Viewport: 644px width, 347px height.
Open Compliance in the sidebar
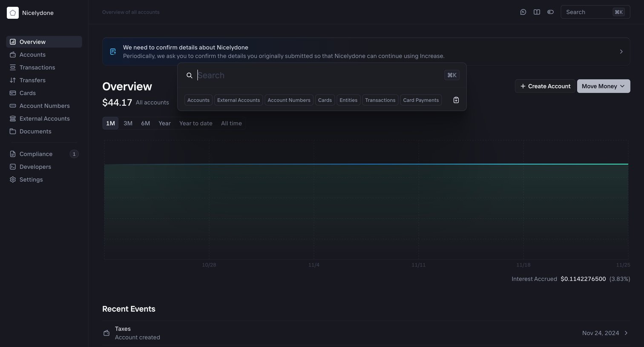tap(44, 154)
